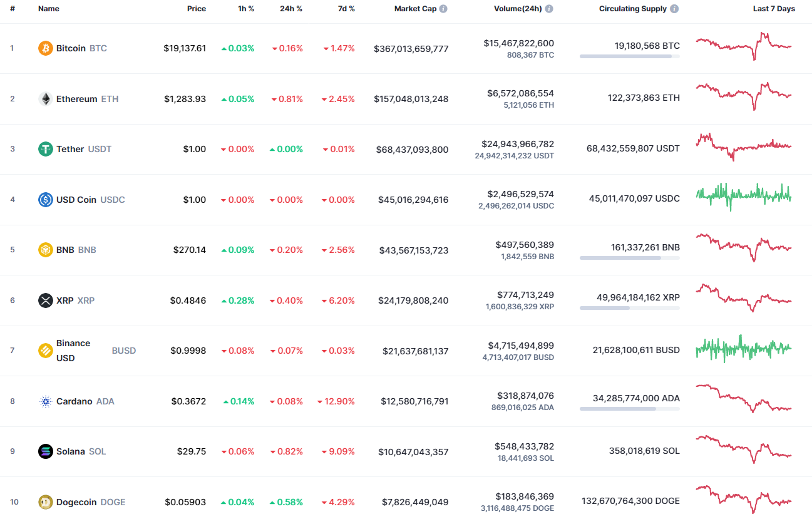Sort the table by Price column
812x524 pixels.
197,9
